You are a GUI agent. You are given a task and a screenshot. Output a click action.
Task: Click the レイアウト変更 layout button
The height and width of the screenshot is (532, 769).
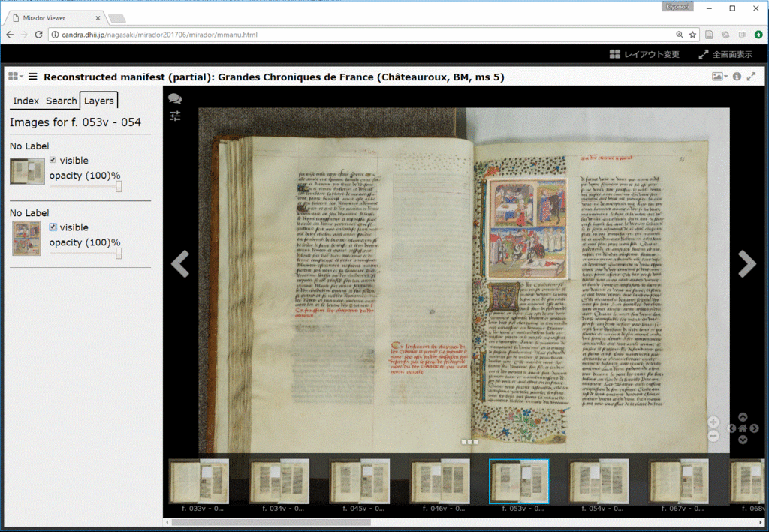[x=644, y=54]
